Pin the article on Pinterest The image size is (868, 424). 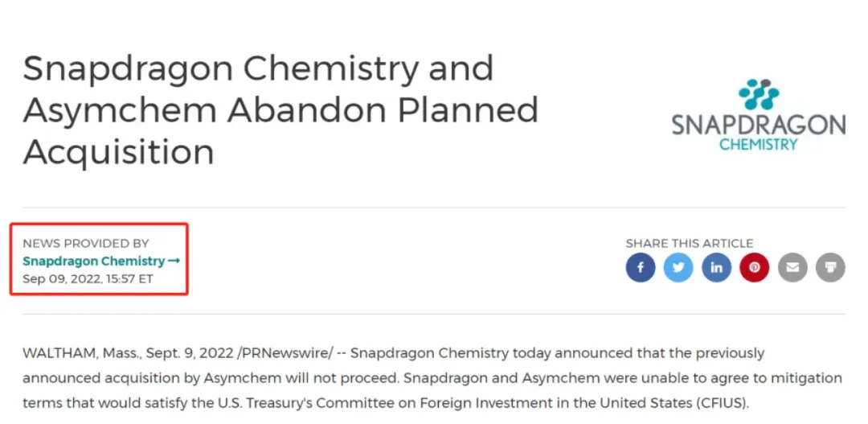755,267
